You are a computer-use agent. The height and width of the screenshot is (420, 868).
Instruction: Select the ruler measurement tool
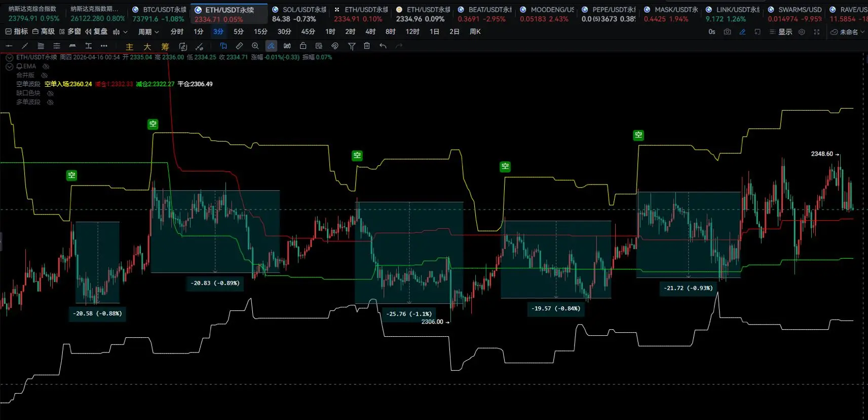239,46
